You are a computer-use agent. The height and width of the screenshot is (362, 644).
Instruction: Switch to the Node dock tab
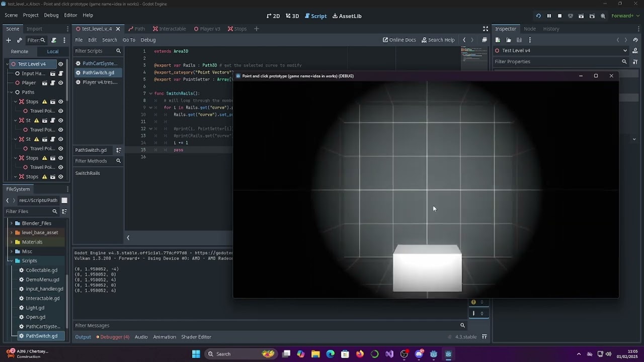click(529, 29)
